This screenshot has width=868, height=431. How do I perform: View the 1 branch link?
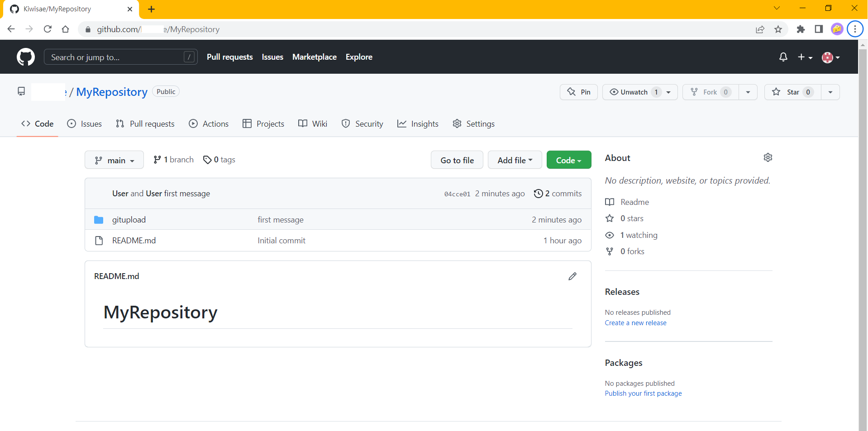(173, 160)
